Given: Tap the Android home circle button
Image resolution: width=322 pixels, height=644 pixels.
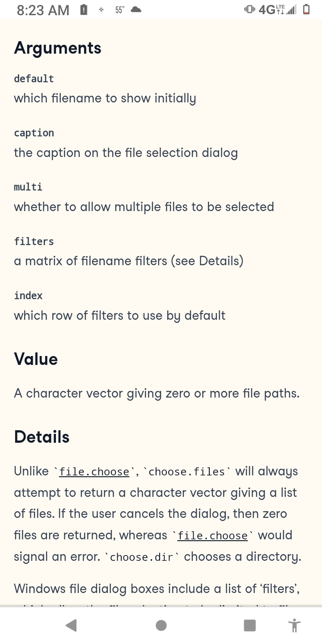Looking at the screenshot, I should pos(161,625).
